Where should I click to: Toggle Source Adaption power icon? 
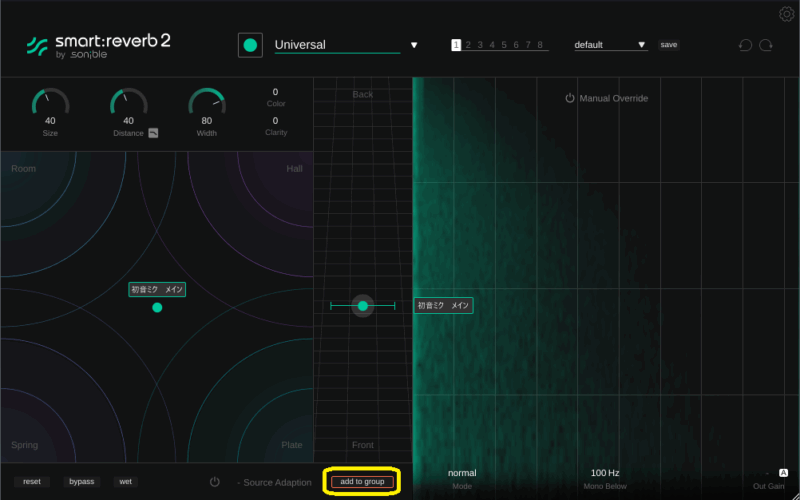pos(215,482)
